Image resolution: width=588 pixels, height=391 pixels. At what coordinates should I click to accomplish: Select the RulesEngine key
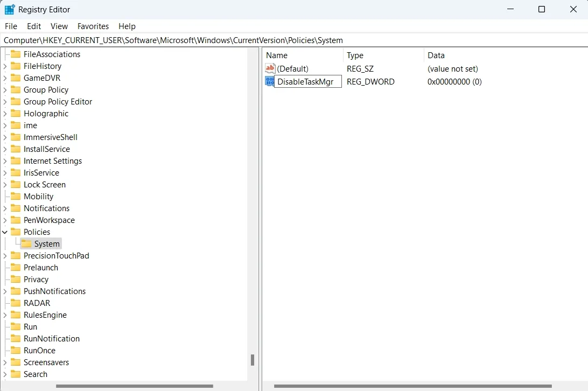coord(45,315)
